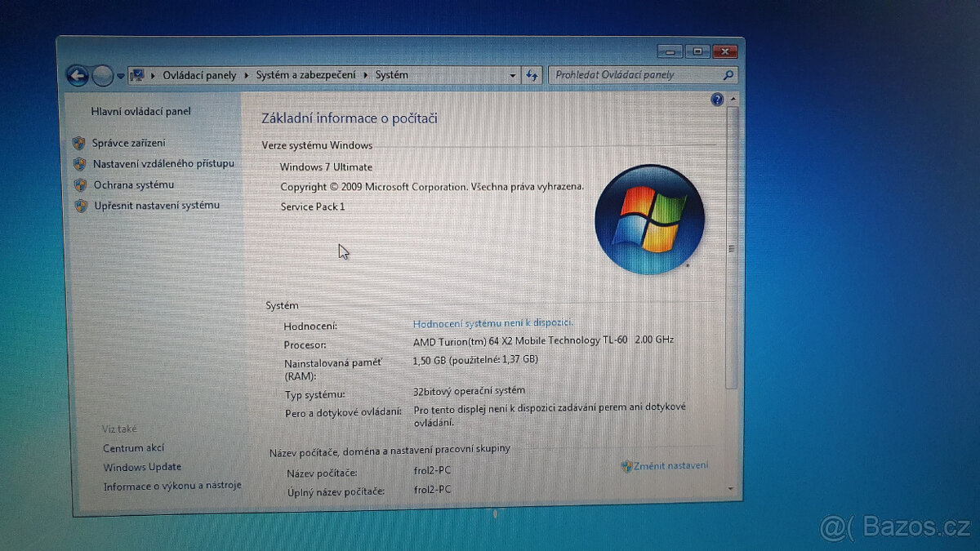Click the blue help question mark icon
The width and height of the screenshot is (980, 551).
[x=716, y=99]
